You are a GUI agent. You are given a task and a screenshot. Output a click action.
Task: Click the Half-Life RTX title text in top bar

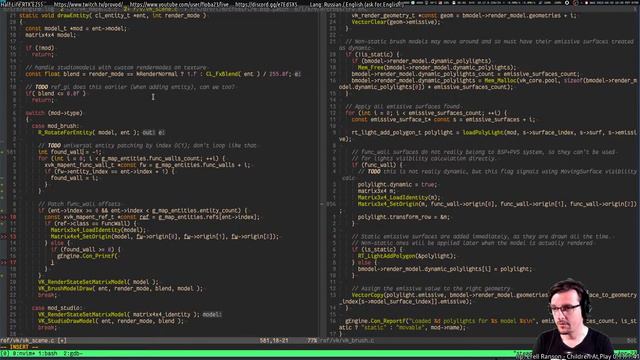point(22,4)
